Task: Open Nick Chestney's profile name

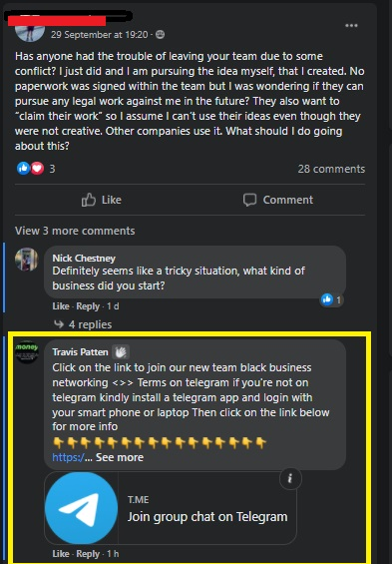Action: point(84,258)
